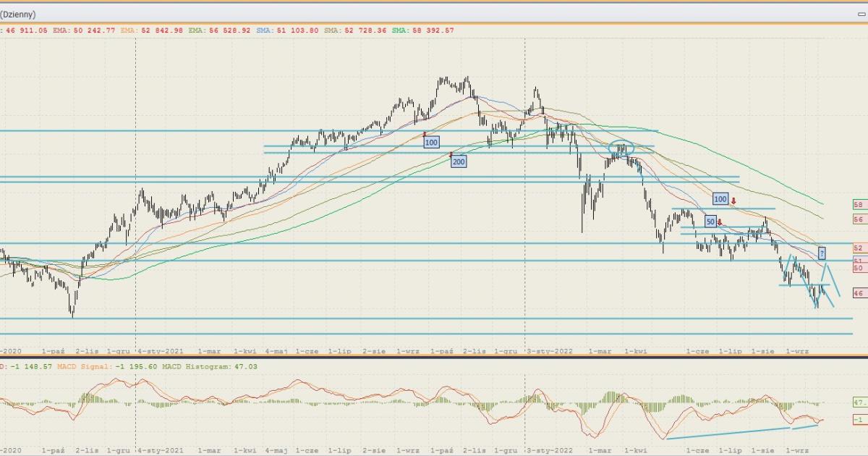Click the 47 histogram value tag in MACD panel

(859, 402)
